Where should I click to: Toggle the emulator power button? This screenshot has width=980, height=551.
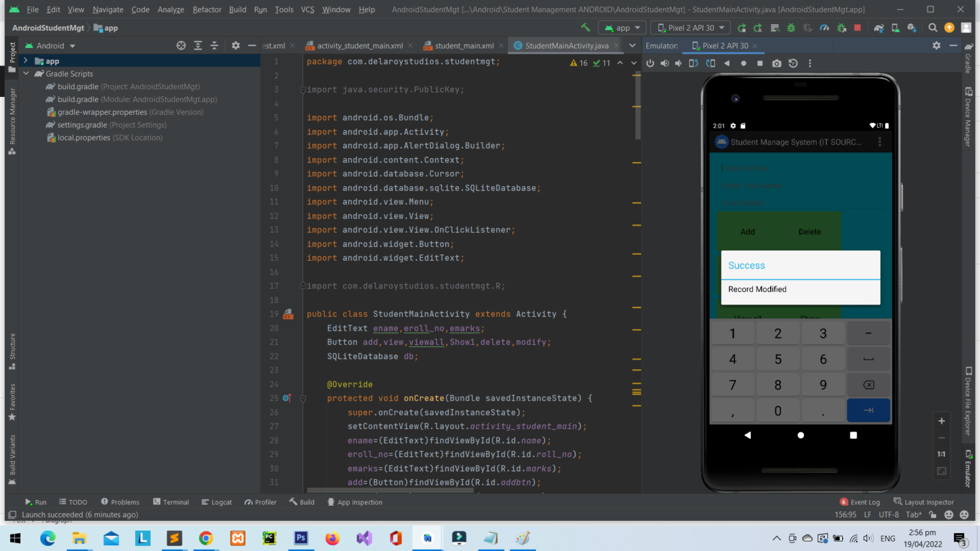point(651,62)
